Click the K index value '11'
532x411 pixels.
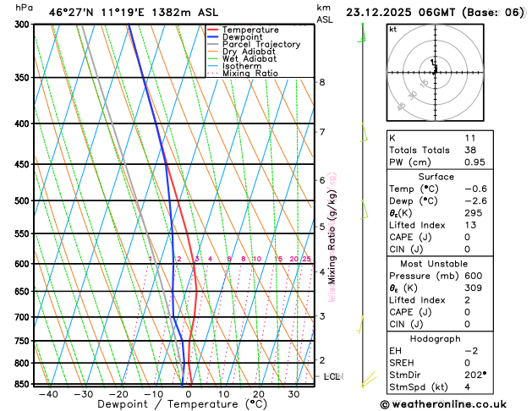470,138
